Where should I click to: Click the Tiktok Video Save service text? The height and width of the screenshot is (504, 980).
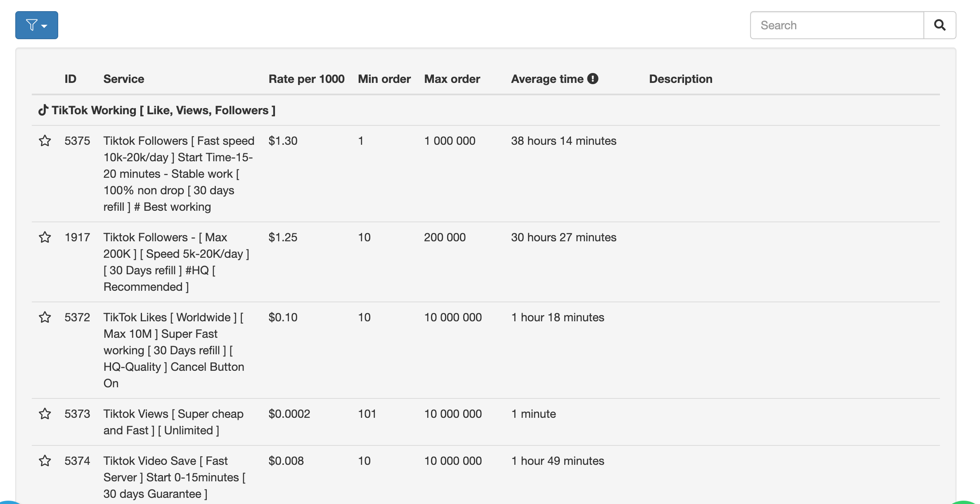click(x=173, y=477)
